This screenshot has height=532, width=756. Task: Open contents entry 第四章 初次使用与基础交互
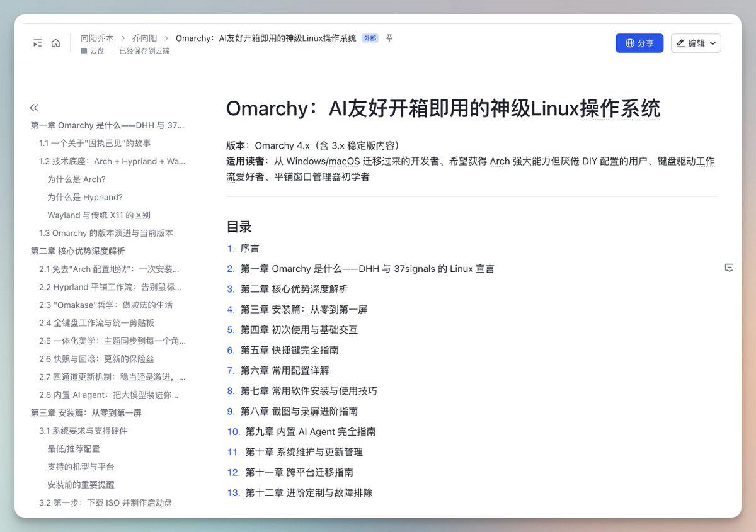[x=299, y=330]
